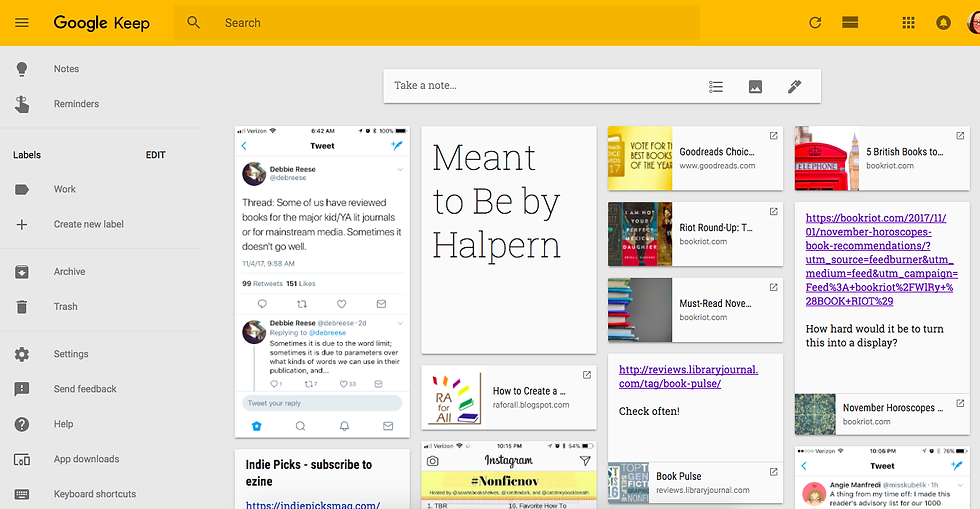
Task: Open external link on 5 British Books card
Action: (x=960, y=136)
